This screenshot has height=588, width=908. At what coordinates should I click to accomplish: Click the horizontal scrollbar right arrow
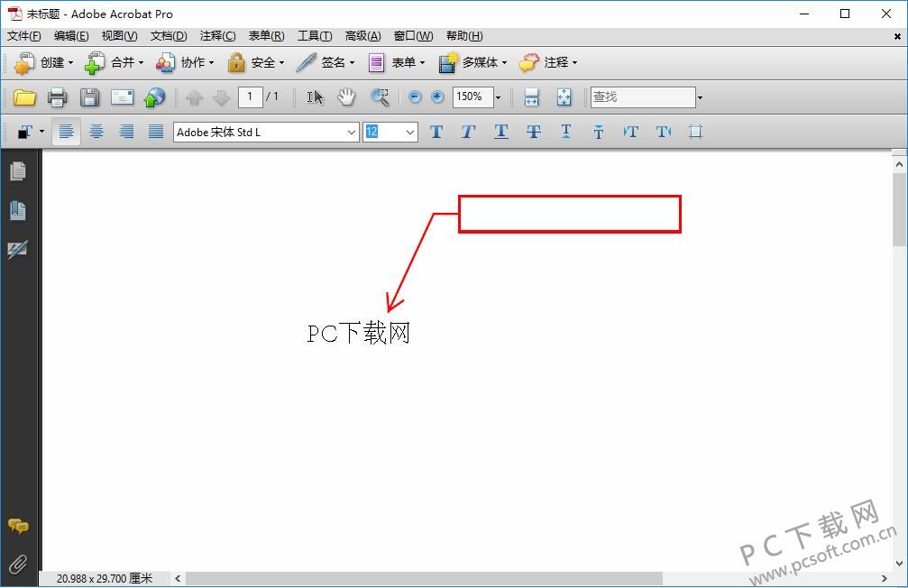[884, 578]
